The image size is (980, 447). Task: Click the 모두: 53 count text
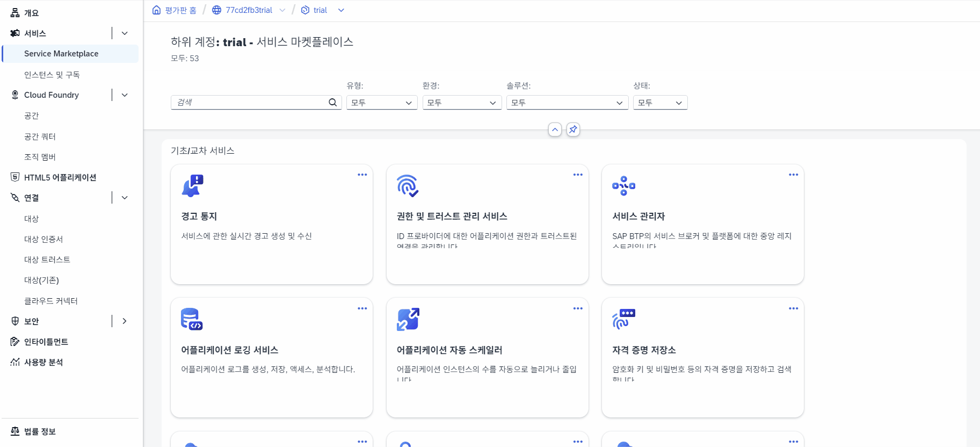point(185,59)
